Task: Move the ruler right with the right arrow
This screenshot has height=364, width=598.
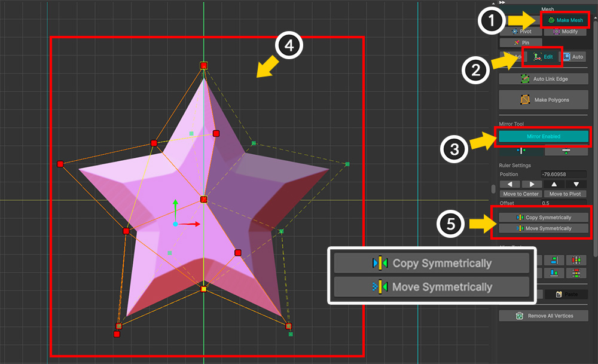Action: pyautogui.click(x=532, y=185)
